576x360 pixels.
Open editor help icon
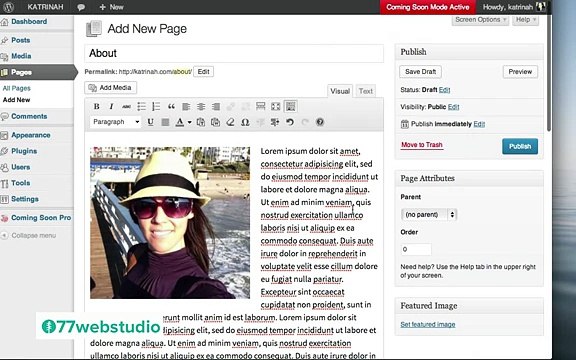320,122
